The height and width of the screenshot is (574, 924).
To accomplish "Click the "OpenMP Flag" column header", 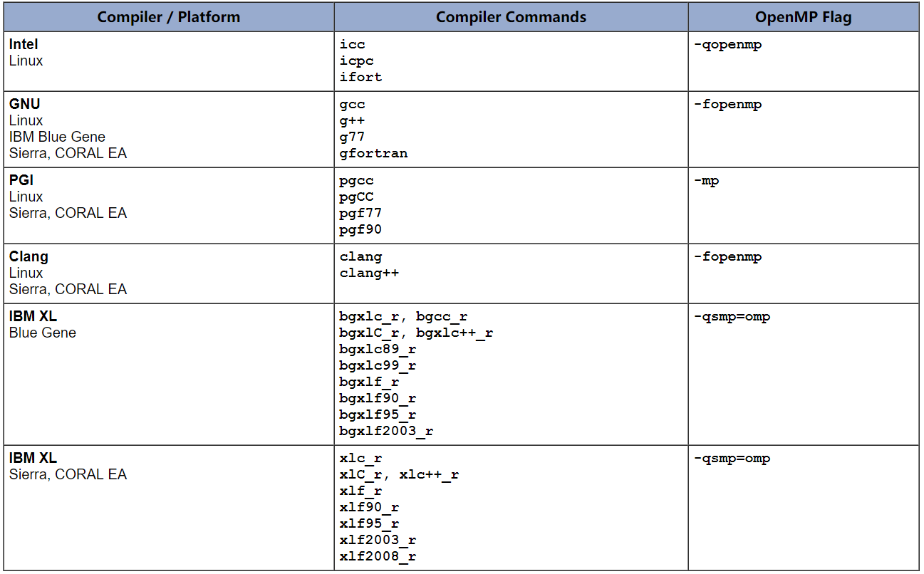I will tap(804, 17).
